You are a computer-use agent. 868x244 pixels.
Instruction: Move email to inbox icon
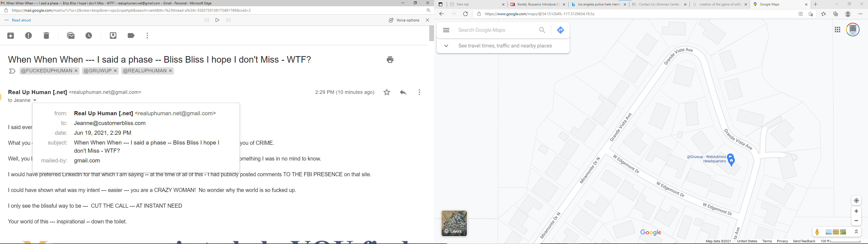[113, 36]
